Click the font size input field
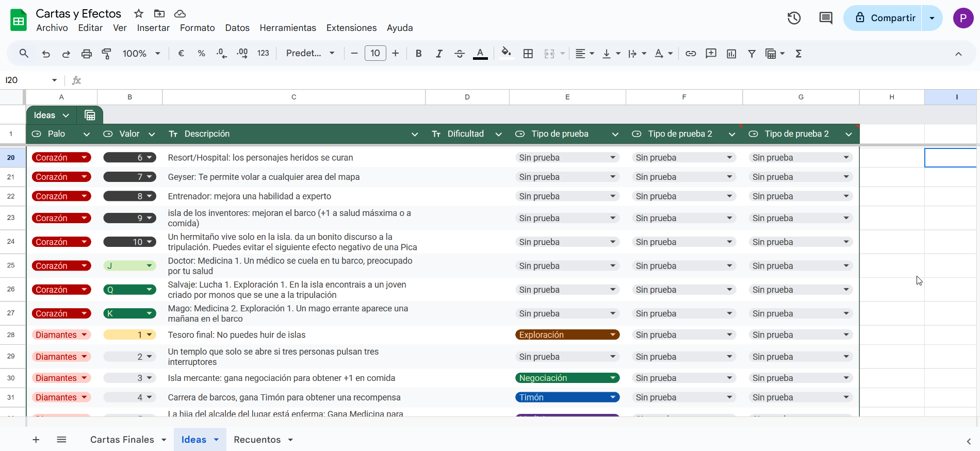 point(375,54)
